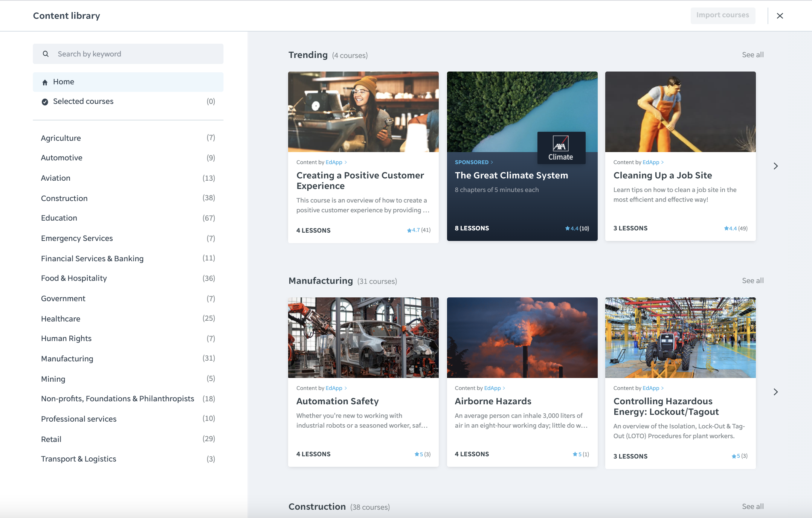Open the Automation Safety robot image
This screenshot has height=518, width=812.
(x=363, y=338)
